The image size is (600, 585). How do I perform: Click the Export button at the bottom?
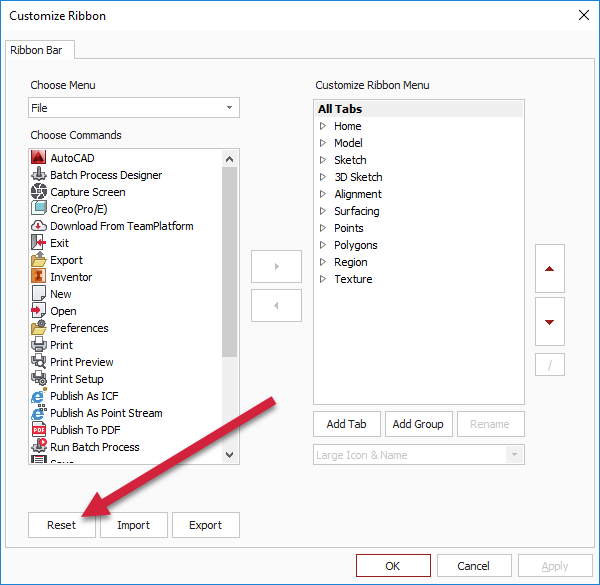coord(205,525)
